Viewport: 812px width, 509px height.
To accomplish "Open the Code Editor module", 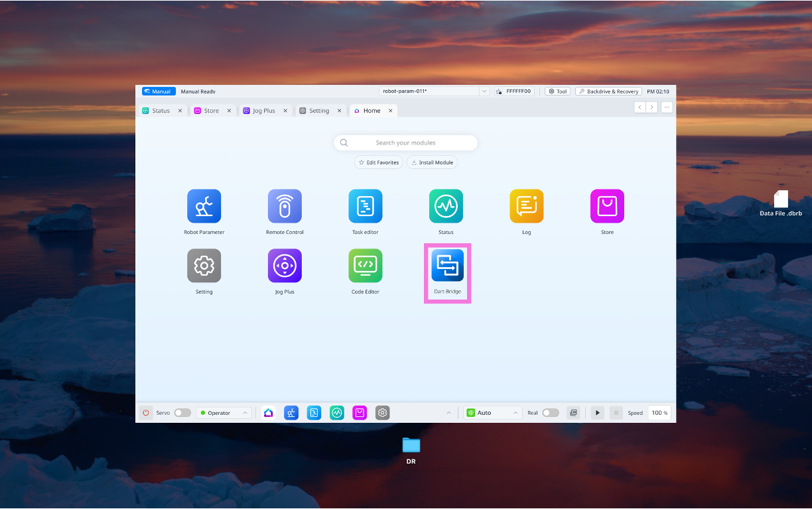I will tap(366, 266).
